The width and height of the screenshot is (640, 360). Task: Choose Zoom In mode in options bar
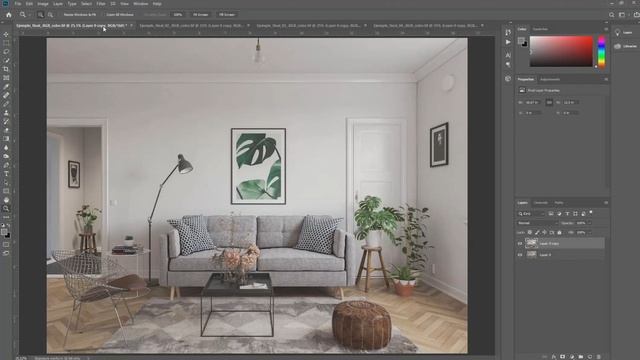(40, 15)
